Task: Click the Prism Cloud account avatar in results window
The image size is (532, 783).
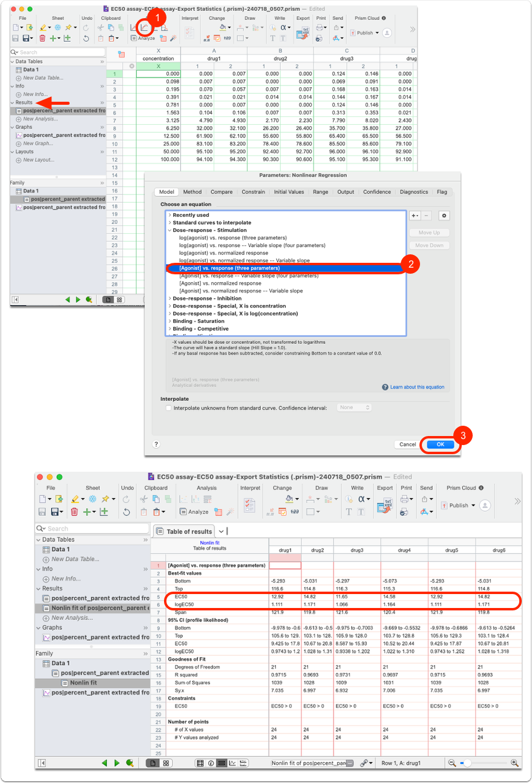Action: [485, 506]
